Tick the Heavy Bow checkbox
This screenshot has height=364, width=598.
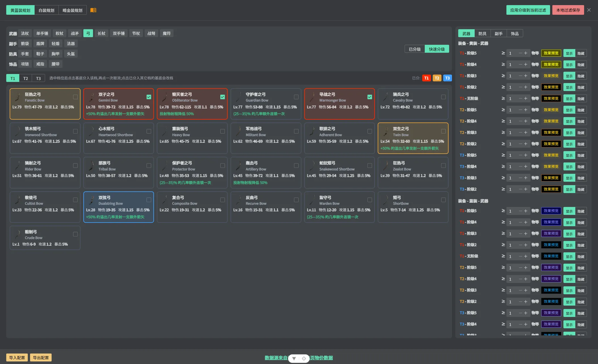point(223,131)
